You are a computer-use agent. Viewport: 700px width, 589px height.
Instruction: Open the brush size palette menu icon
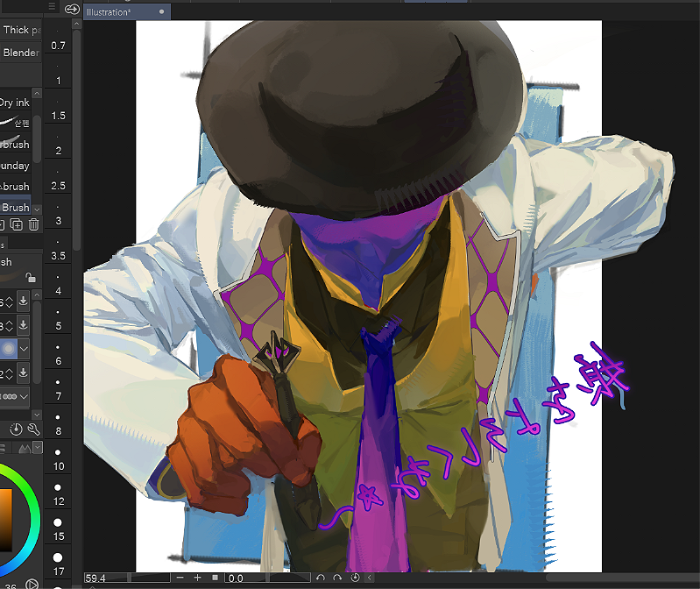[52, 6]
